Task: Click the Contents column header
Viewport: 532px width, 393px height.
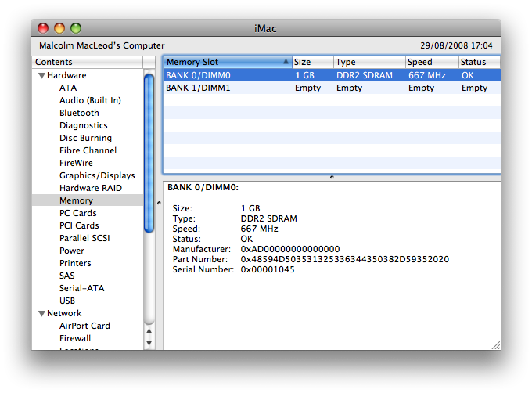Action: [88, 62]
